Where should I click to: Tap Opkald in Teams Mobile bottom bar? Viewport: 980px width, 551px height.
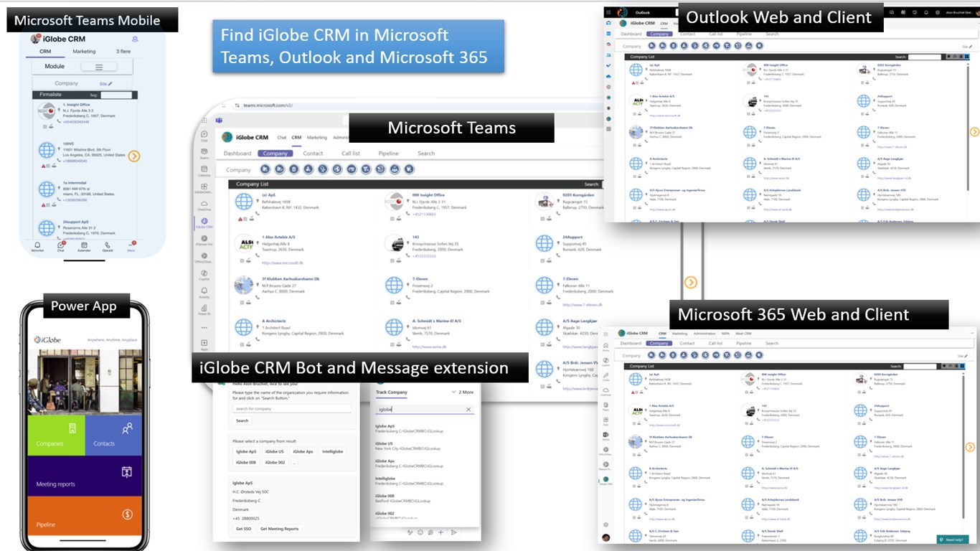point(108,246)
